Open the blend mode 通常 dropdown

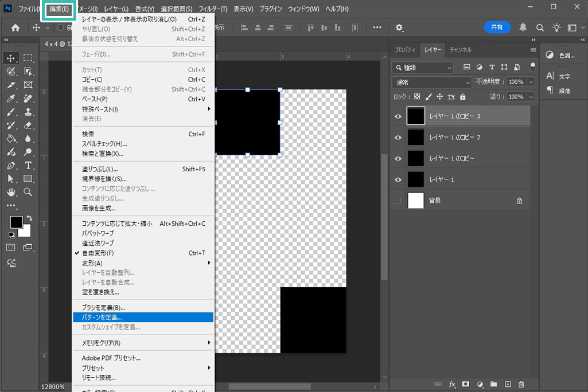[x=431, y=82]
